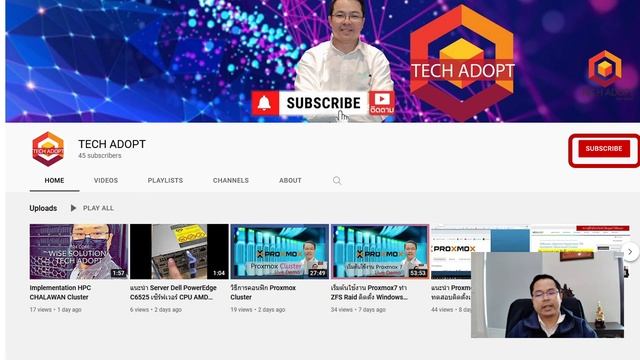Open Implementation HPC CHALAWAN Cluster thumbnail
Image resolution: width=640 pixels, height=360 pixels.
point(78,251)
